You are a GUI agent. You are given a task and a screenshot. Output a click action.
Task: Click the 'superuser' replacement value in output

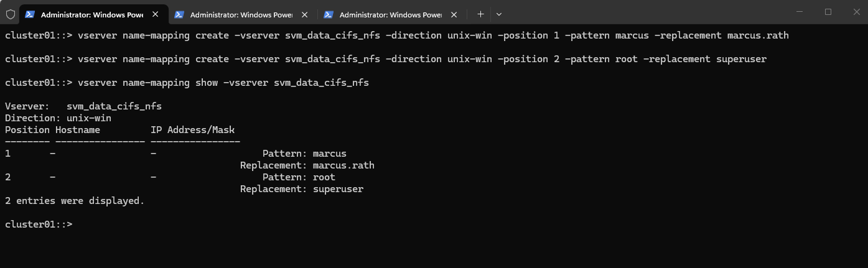(338, 189)
